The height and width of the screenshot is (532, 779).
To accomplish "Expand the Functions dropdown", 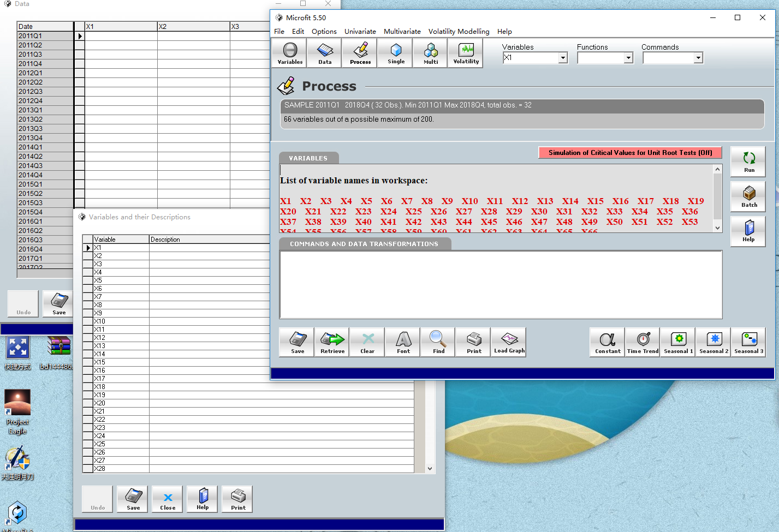I will 628,58.
